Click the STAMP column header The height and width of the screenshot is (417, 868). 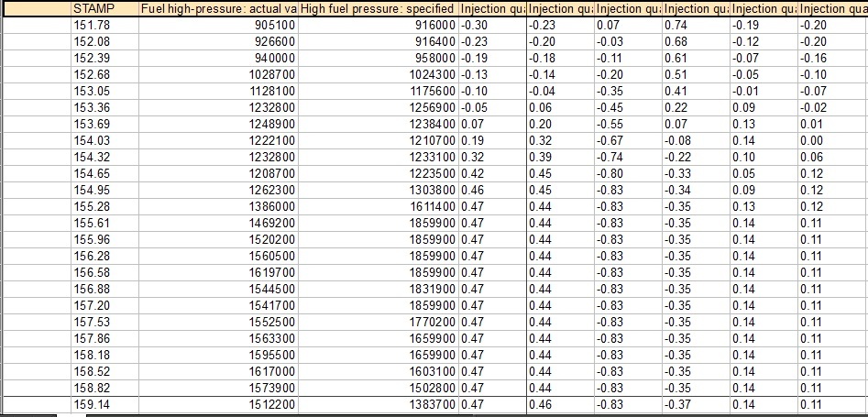point(104,8)
